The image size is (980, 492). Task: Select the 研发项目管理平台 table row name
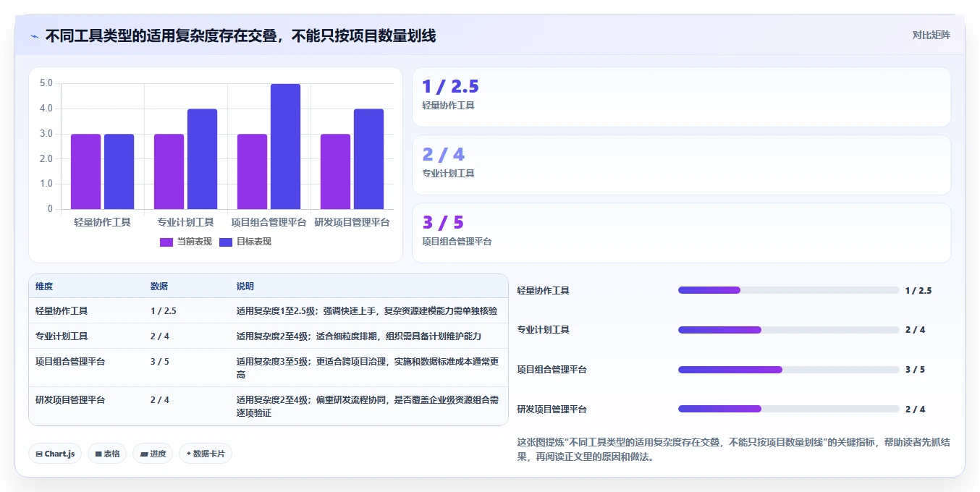coord(70,399)
